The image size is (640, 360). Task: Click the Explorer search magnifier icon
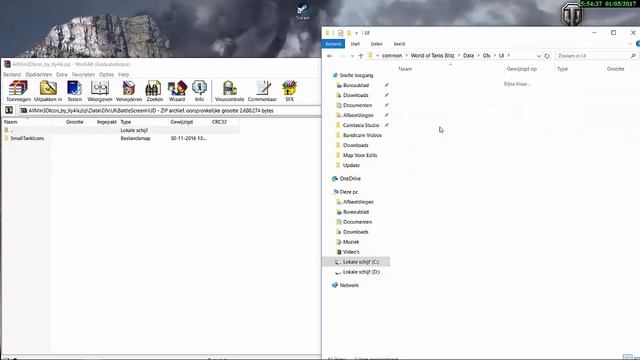(633, 56)
